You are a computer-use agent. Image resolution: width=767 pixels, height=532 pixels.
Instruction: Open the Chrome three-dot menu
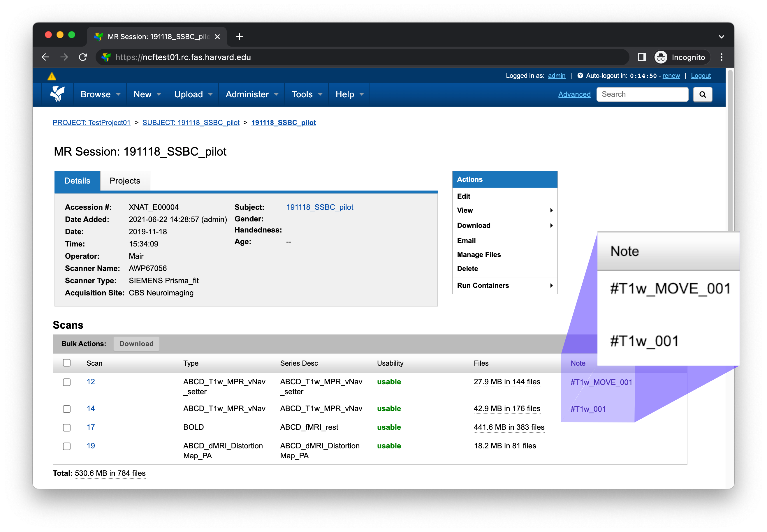pos(721,57)
